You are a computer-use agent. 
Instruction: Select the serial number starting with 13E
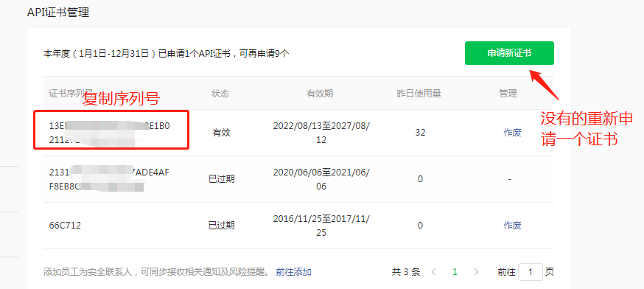point(109,133)
